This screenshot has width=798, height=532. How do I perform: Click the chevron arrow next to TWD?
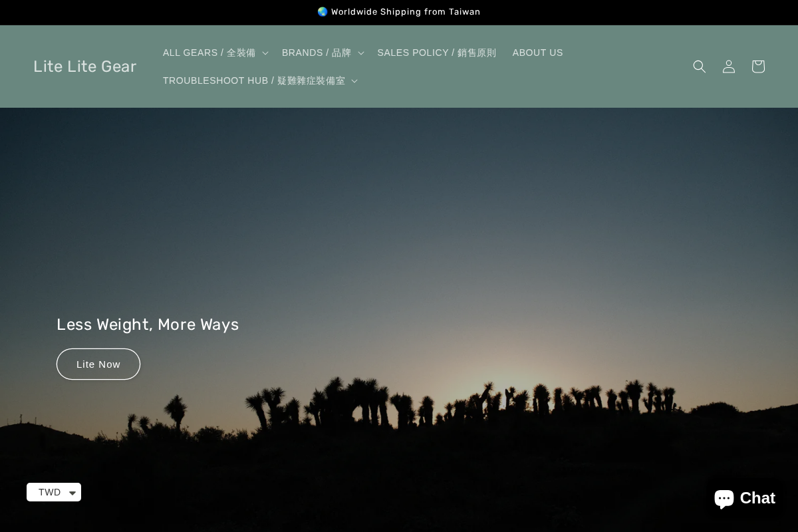click(73, 493)
